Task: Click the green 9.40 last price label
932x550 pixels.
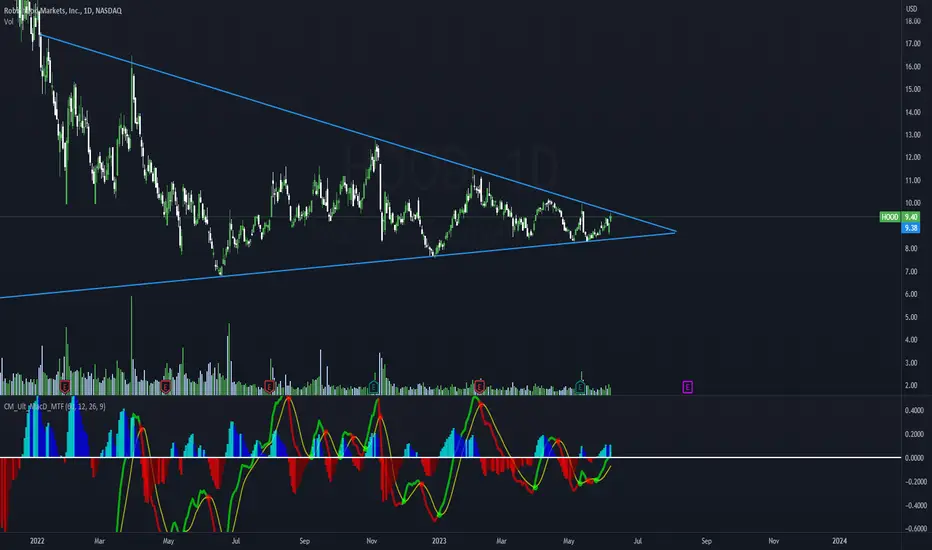Action: point(911,217)
